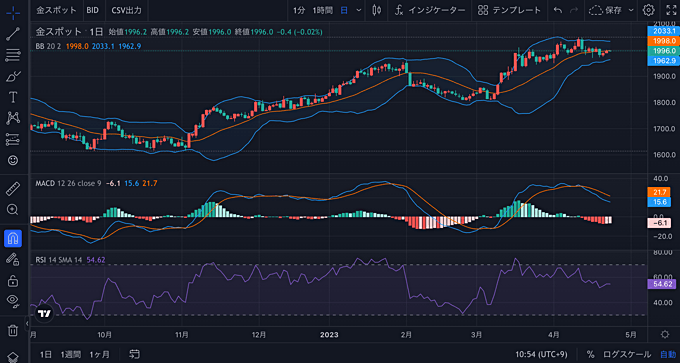
Task: Open candlestick chart type selector
Action: click(x=376, y=10)
